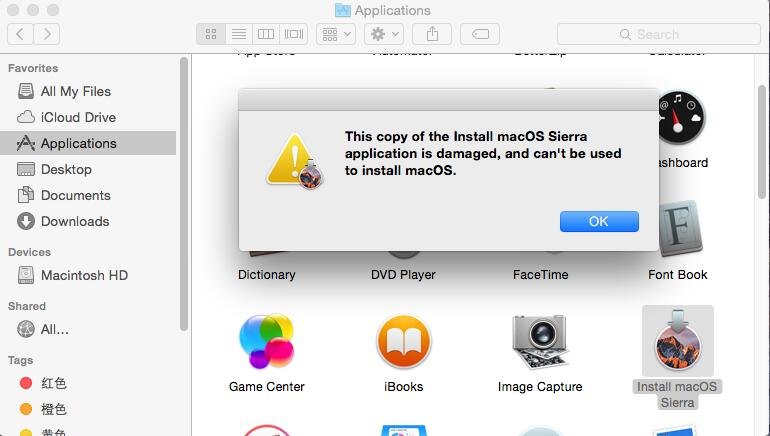Select the Image Capture app icon
770x436 pixels.
click(540, 342)
